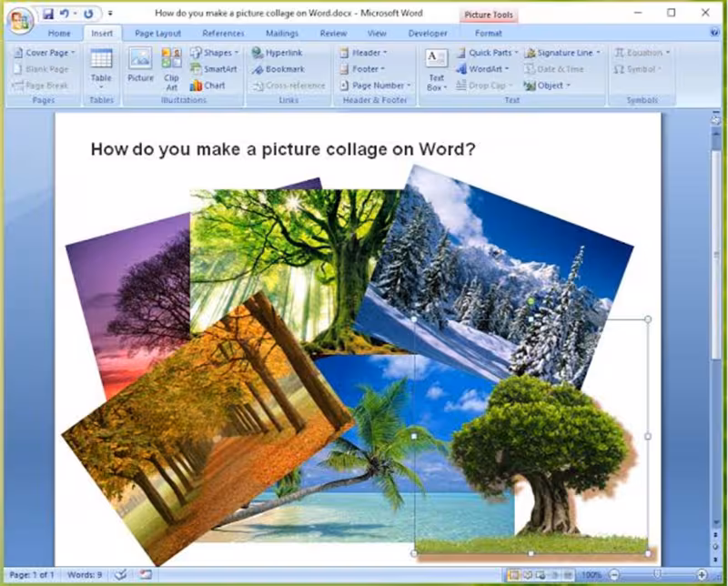This screenshot has height=586, width=728.
Task: Insert a Chart from Illustrations group
Action: tap(207, 86)
